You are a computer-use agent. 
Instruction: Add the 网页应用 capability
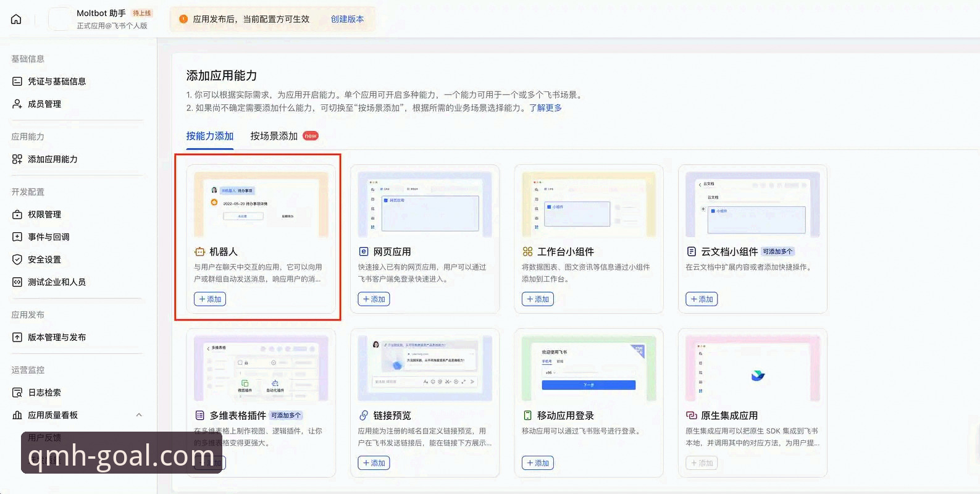(374, 299)
